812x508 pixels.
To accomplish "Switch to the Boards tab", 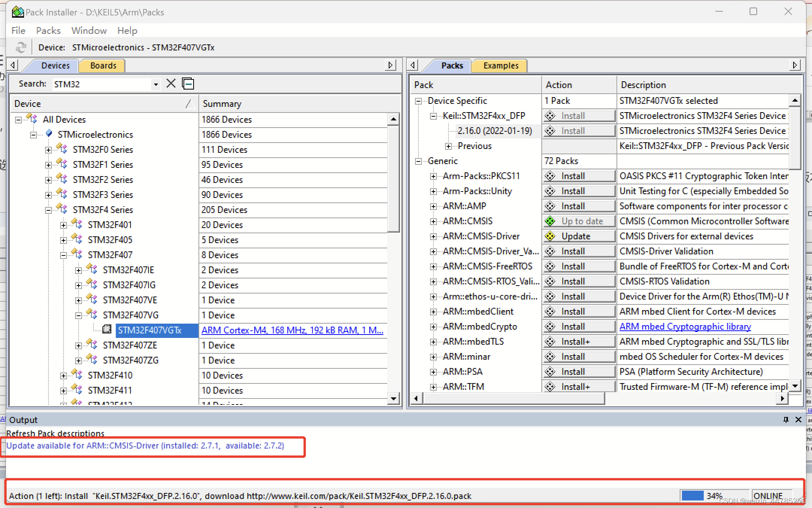I will coord(103,65).
